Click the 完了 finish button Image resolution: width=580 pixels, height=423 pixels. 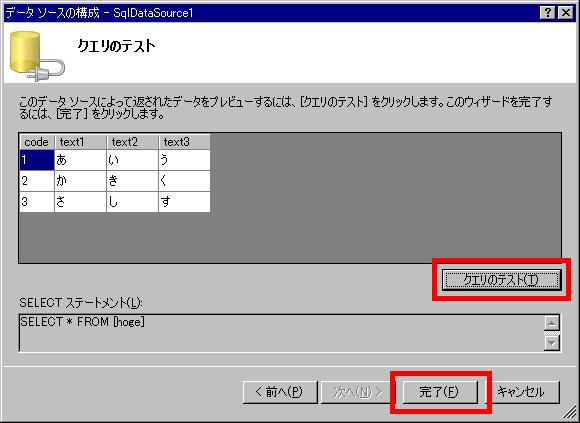click(440, 392)
